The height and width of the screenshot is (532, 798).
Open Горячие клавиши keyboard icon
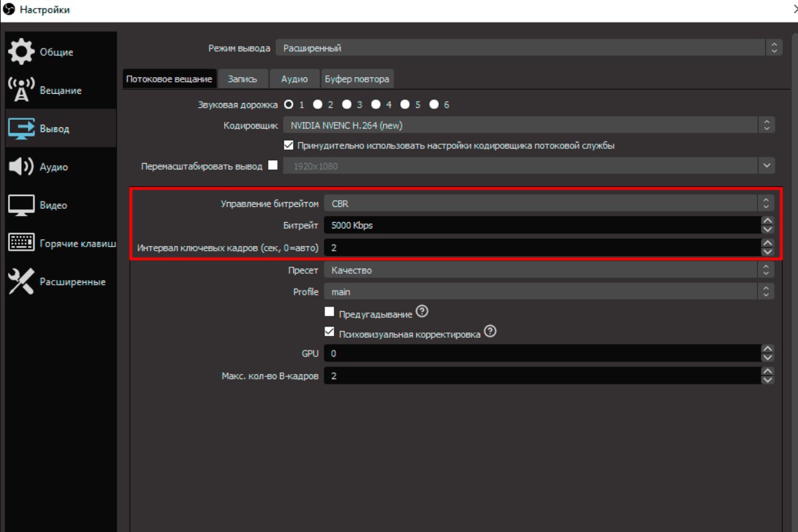coord(21,243)
